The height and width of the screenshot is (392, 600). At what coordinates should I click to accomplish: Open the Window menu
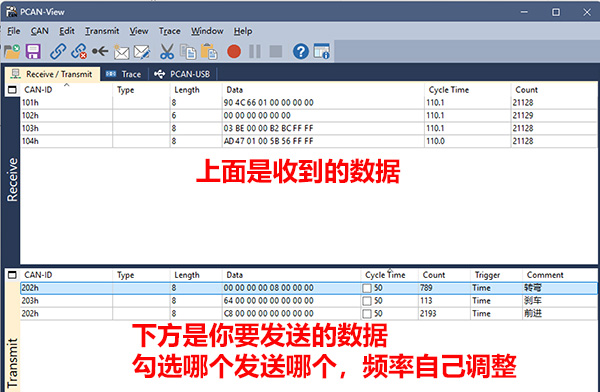[207, 31]
